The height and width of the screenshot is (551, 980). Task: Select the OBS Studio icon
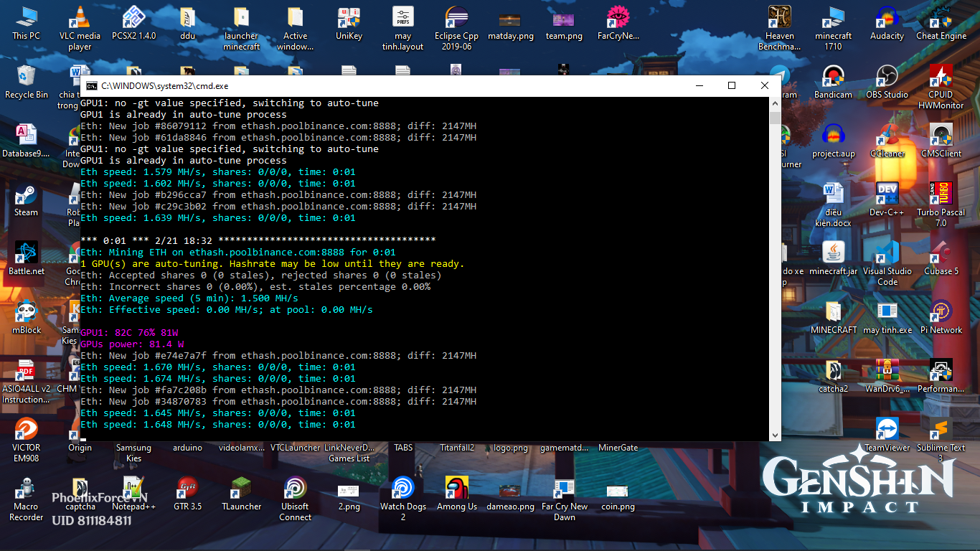point(887,77)
